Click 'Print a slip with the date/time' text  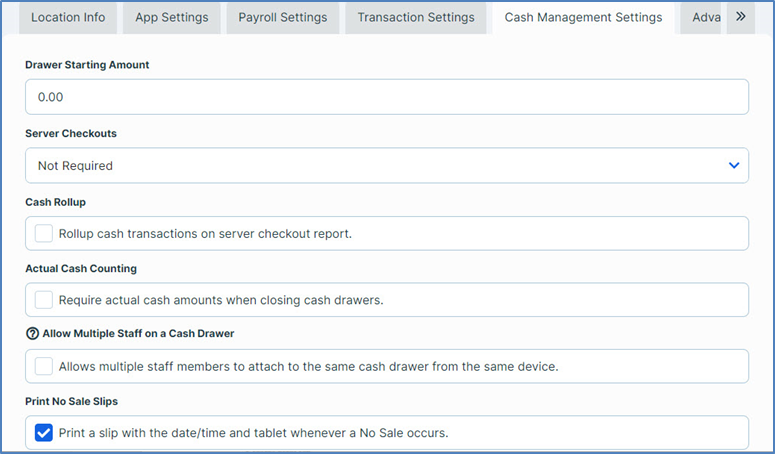[253, 433]
